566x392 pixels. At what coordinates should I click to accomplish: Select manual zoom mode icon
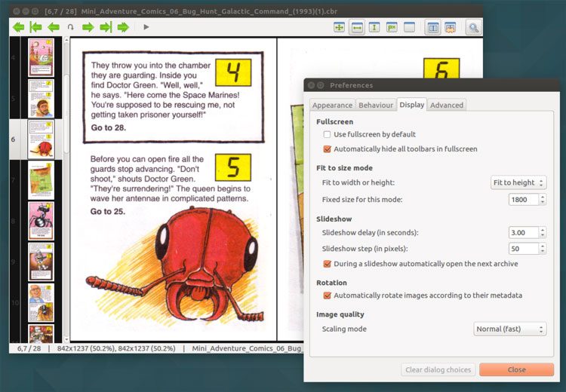(x=409, y=27)
